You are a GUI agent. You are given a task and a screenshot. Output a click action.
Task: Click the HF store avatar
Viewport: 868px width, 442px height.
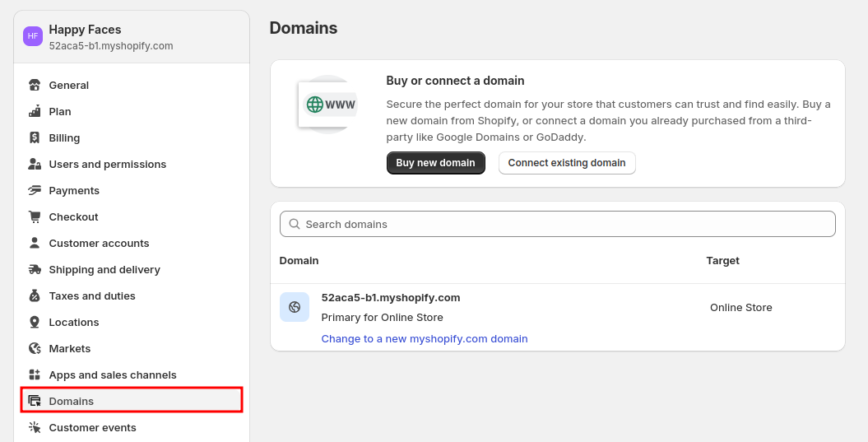[x=33, y=36]
